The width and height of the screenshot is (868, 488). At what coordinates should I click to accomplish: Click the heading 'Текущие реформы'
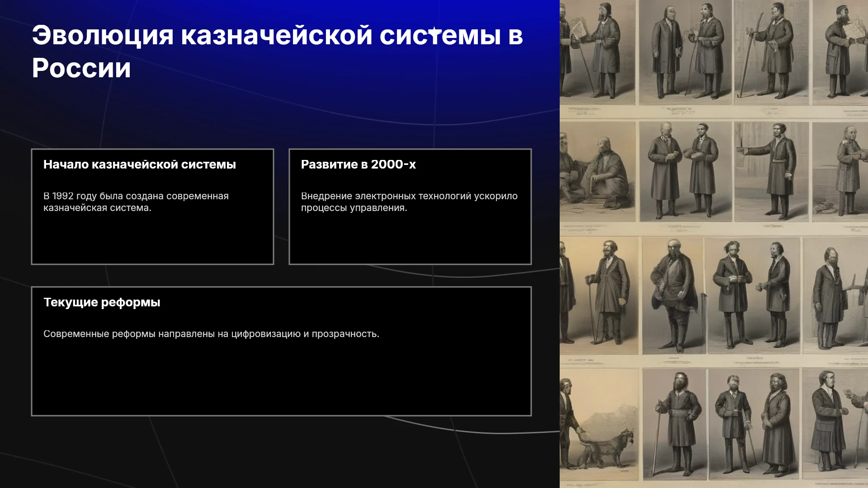(x=102, y=302)
